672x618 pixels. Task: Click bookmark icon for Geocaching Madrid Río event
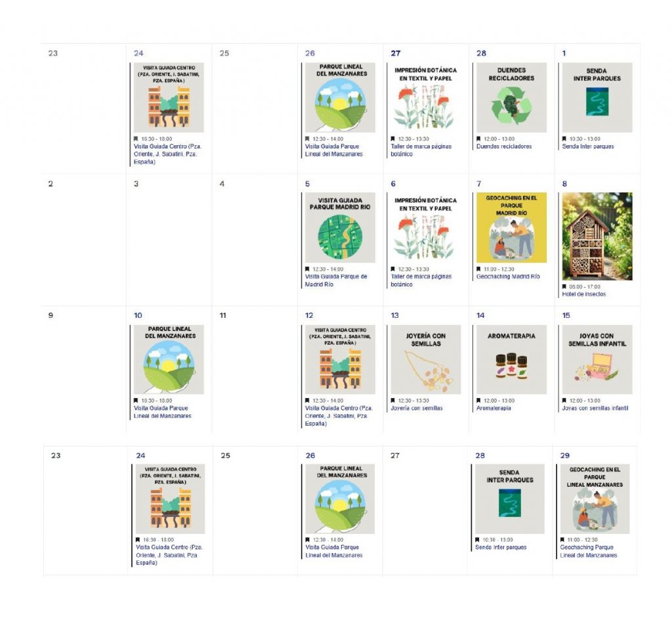pyautogui.click(x=479, y=269)
